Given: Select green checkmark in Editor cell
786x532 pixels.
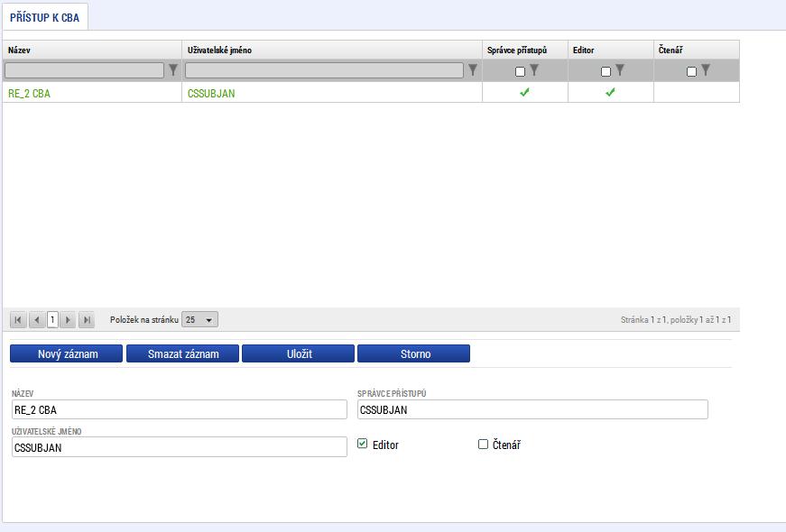Looking at the screenshot, I should [610, 92].
